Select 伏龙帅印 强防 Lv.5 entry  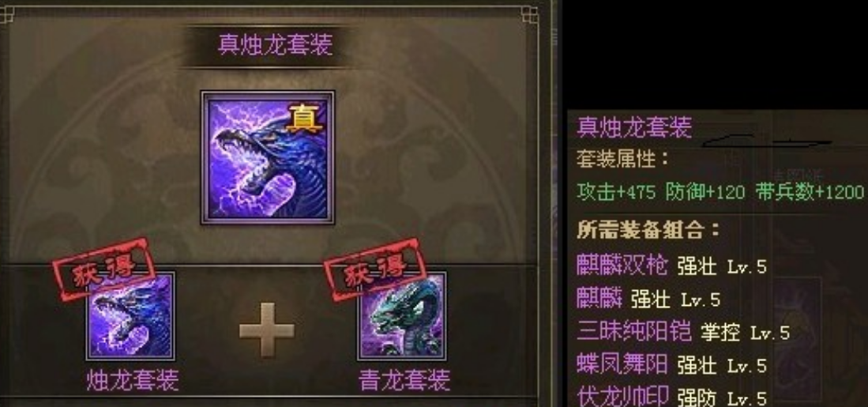[671, 397]
